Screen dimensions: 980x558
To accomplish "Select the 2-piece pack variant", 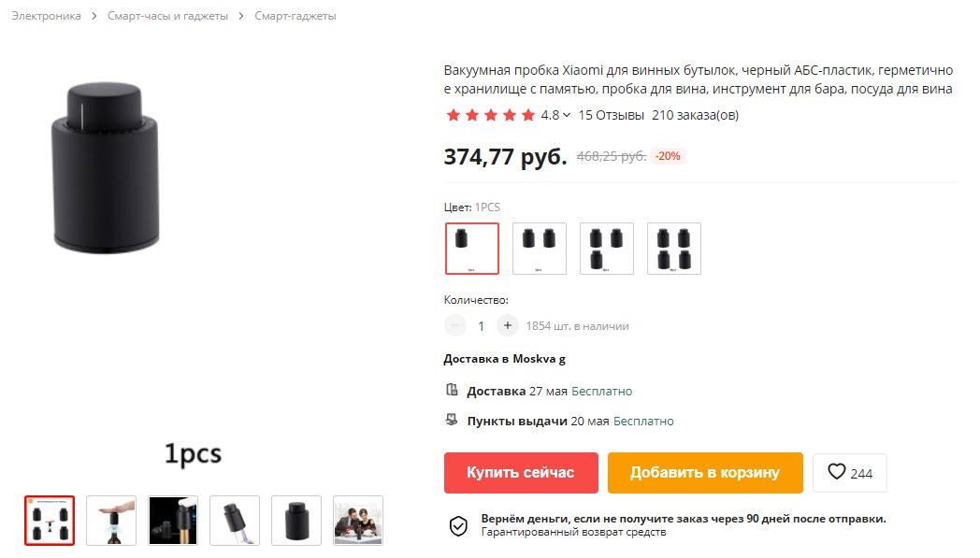I will coord(540,248).
